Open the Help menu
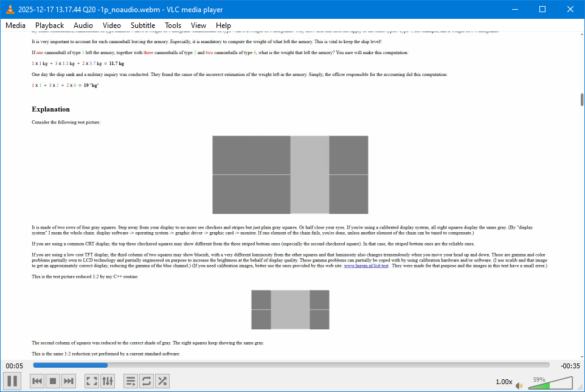Image resolution: width=585 pixels, height=392 pixels. click(x=223, y=26)
